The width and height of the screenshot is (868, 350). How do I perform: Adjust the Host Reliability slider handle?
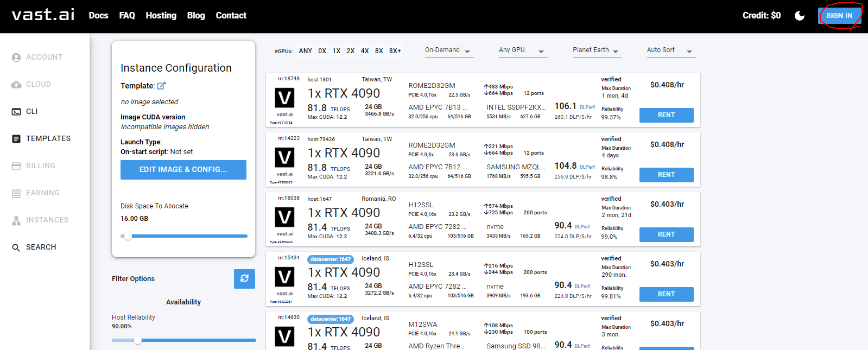click(138, 340)
